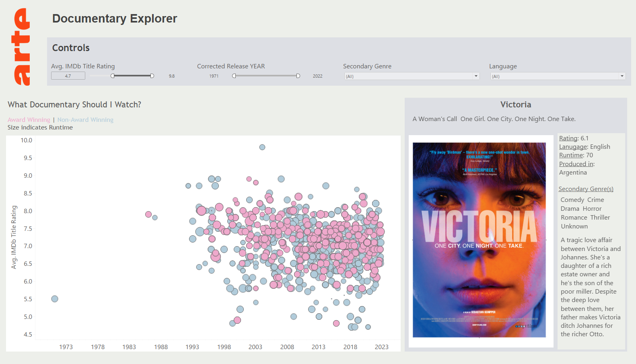Image resolution: width=636 pixels, height=364 pixels.
Task: Select the lone 5.5-rated bubble before 1973
Action: [55, 299]
